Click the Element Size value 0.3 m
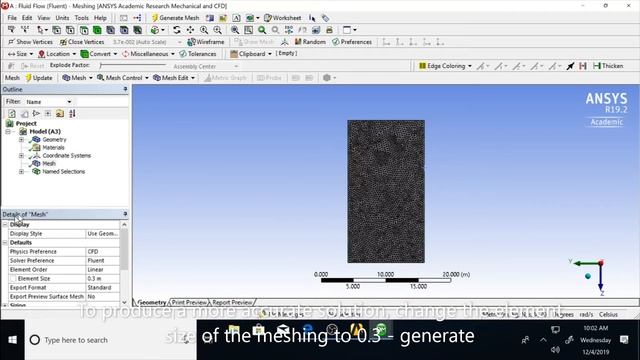640x360 pixels. tap(102, 278)
